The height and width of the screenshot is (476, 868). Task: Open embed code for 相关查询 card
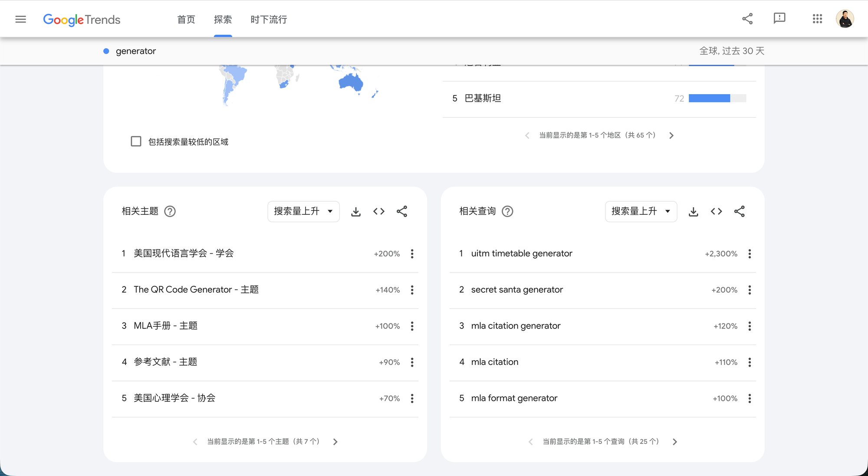click(x=717, y=211)
